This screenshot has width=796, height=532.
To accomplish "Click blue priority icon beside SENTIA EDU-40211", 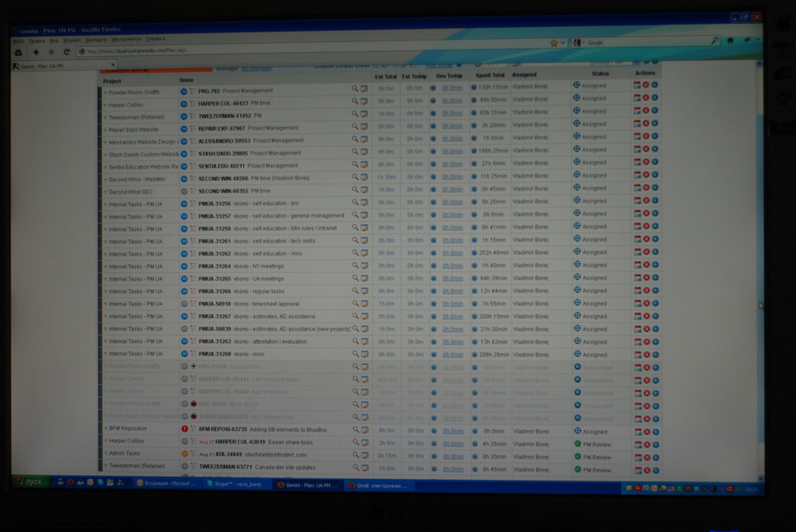I will point(184,165).
